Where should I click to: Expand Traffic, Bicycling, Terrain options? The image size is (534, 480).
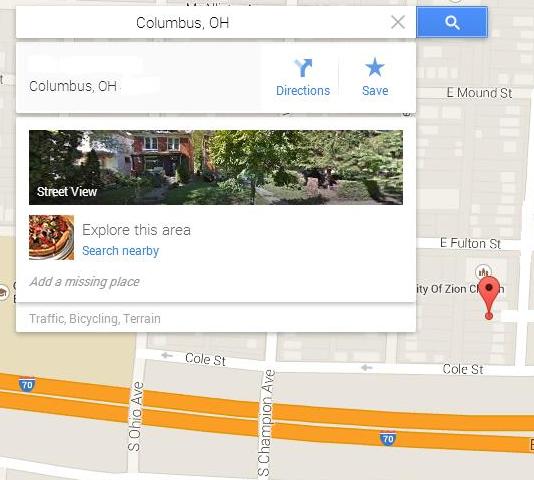[95, 319]
